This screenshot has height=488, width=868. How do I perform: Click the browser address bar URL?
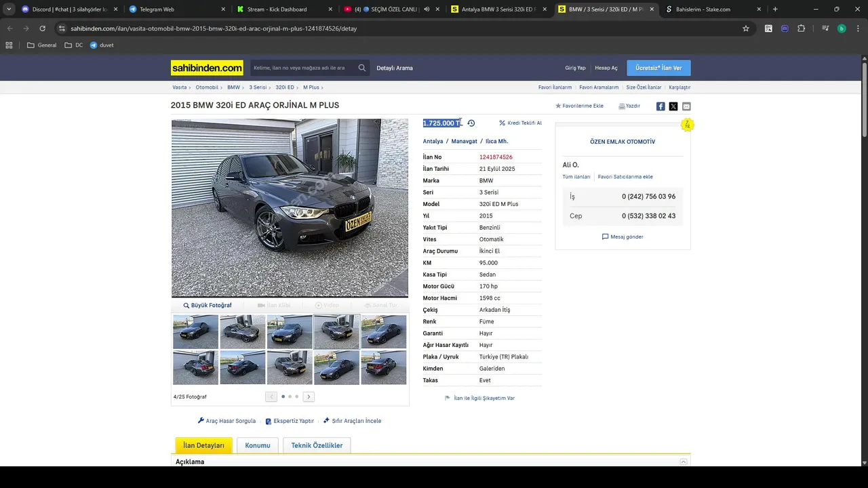[x=214, y=28]
